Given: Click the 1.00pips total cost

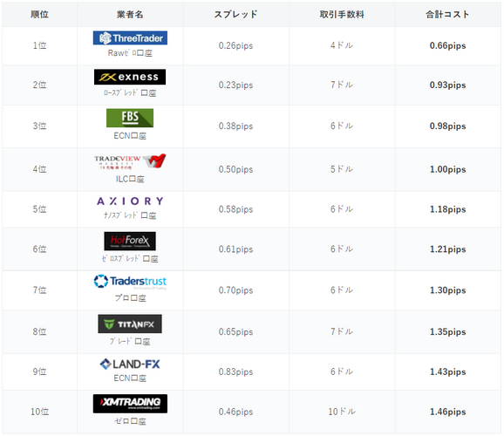Looking at the screenshot, I should (447, 169).
